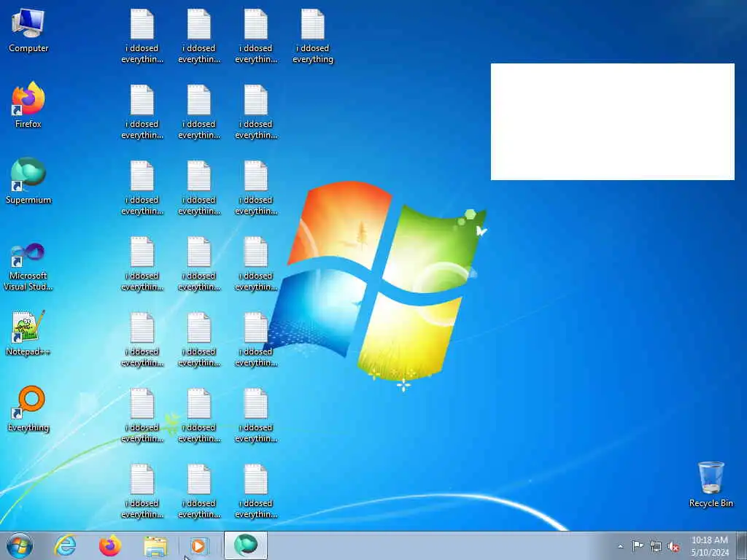This screenshot has width=747, height=560.
Task: Select the file with the untruncated name "i ddosed everything"
Action: [312, 36]
